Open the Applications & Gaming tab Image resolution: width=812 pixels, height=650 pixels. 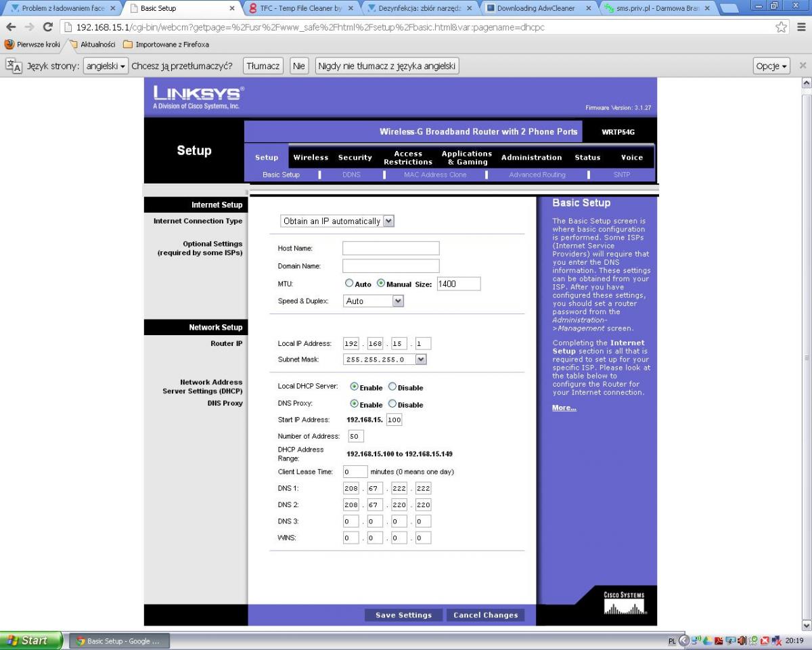(467, 158)
